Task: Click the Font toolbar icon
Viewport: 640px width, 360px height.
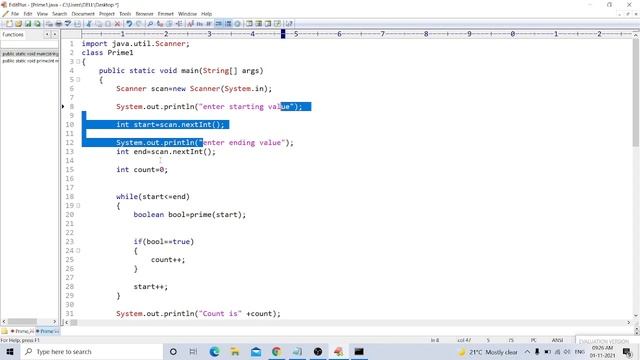Action: [x=190, y=24]
